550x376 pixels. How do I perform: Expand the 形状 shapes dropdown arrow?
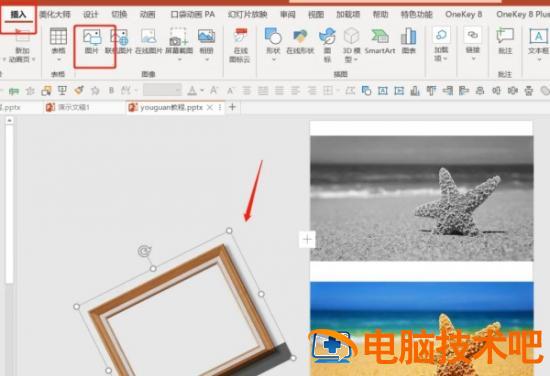point(274,60)
